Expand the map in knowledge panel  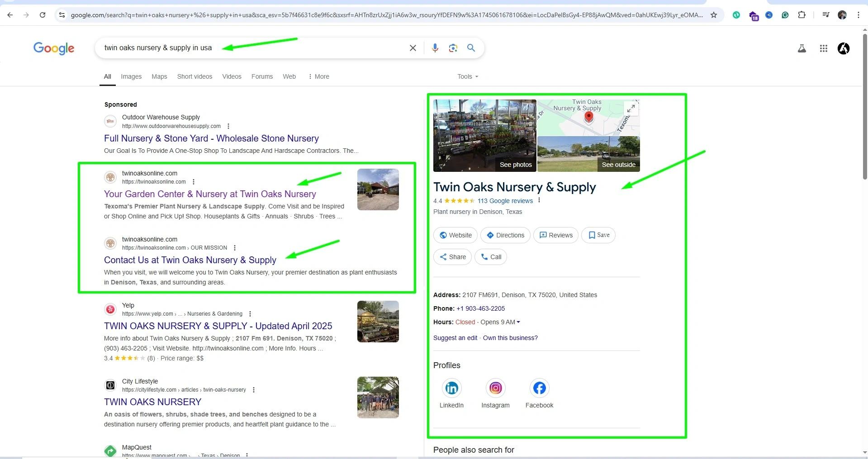pos(631,108)
